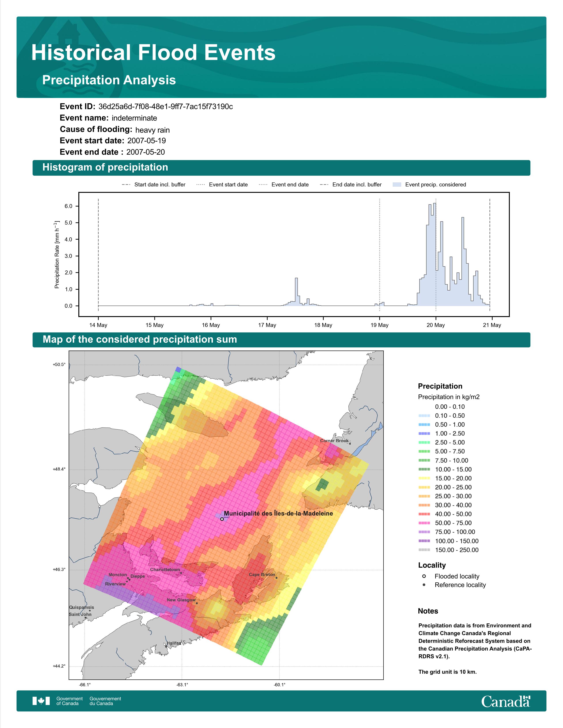
Task: Click the 2.50 - 5.00 legend swatch
Action: click(424, 442)
